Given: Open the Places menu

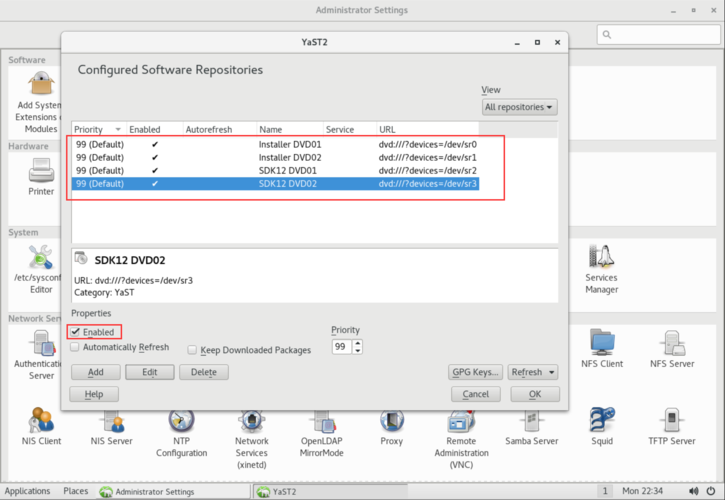Looking at the screenshot, I should pyautogui.click(x=75, y=491).
